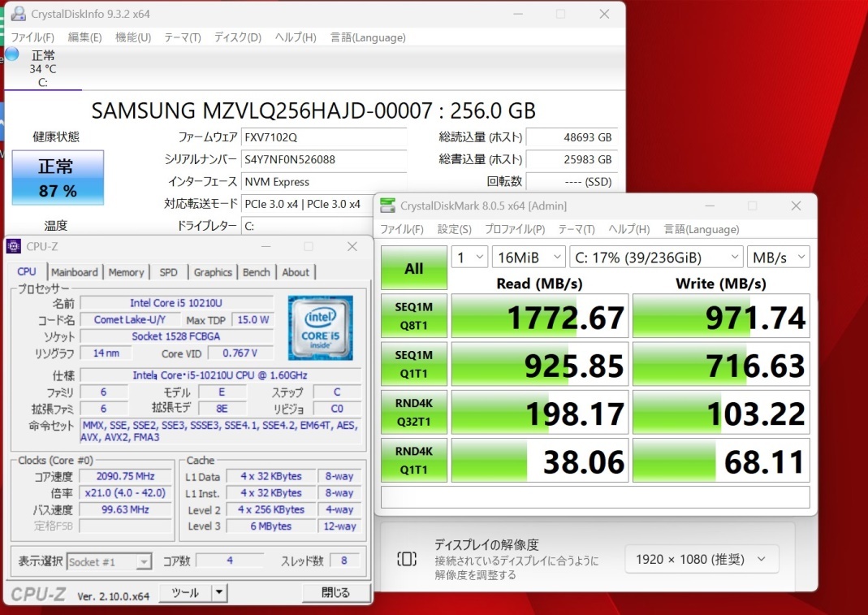The height and width of the screenshot is (615, 868).
Task: Run the RND4K Q1T1 test
Action: pos(414,461)
